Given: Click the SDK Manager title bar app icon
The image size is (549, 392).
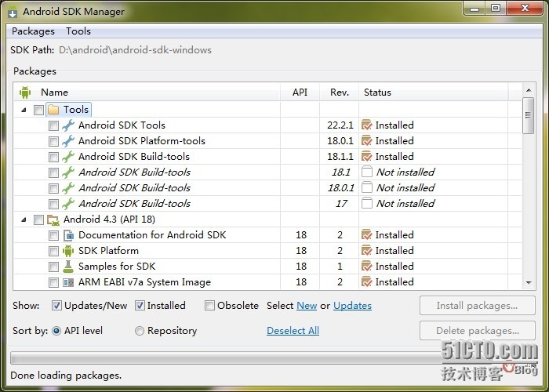Looking at the screenshot, I should click(x=13, y=12).
